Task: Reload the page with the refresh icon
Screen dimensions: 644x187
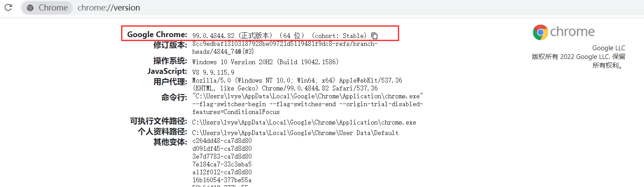Action: point(8,8)
